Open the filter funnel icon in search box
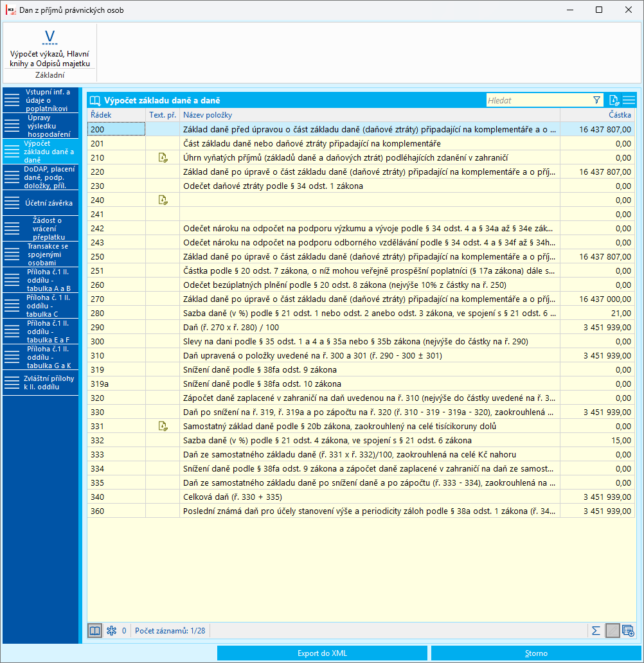Screen dimensions: 644x663 pos(596,100)
